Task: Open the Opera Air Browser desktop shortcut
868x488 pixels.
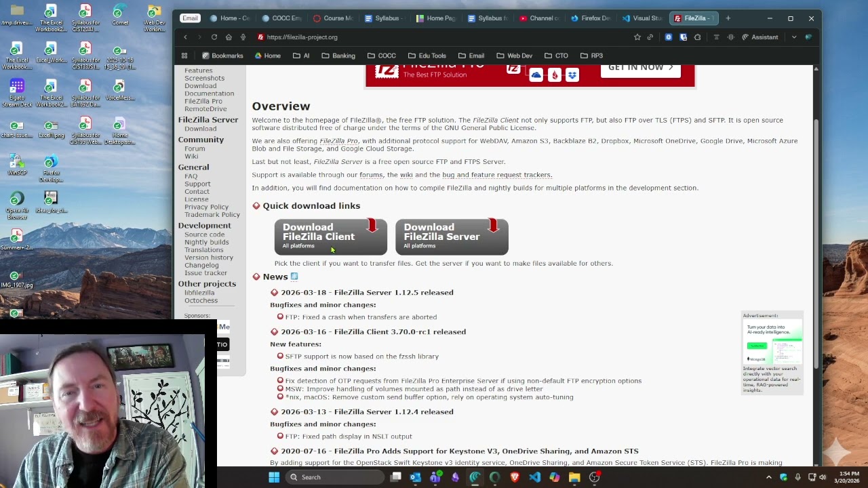Action: (17, 205)
